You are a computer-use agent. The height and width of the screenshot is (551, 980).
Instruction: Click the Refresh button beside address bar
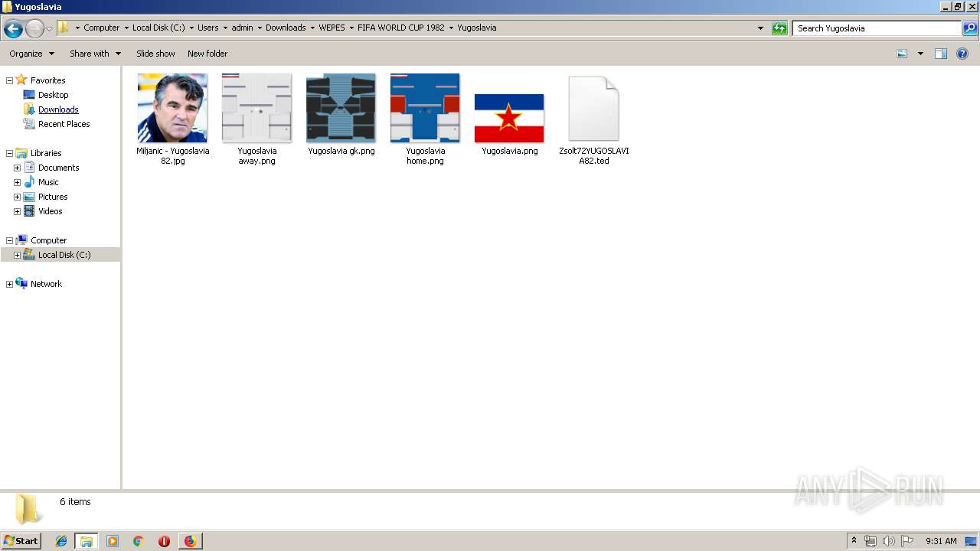tap(779, 28)
